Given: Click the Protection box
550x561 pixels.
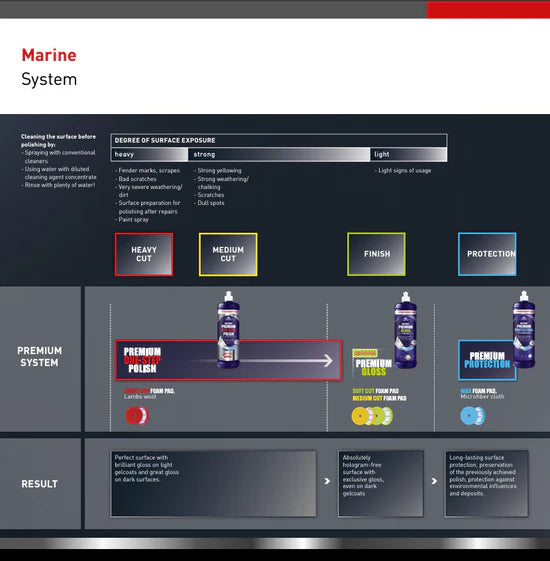Looking at the screenshot, I should (x=487, y=254).
